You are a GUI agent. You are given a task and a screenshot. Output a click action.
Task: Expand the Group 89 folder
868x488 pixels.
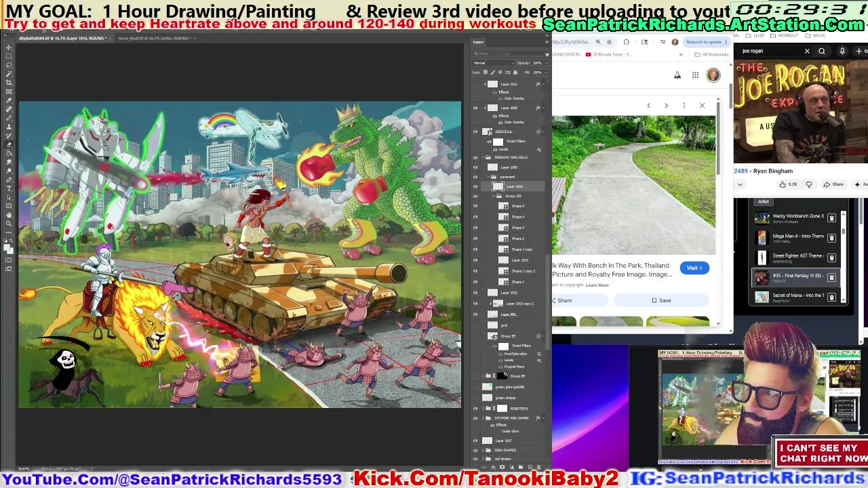coord(483,376)
